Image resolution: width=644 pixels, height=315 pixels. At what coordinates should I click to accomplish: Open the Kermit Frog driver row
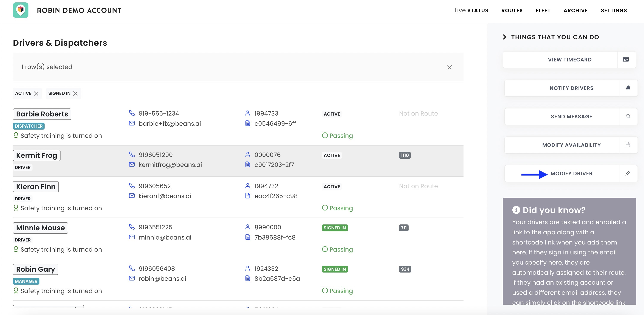pyautogui.click(x=36, y=155)
